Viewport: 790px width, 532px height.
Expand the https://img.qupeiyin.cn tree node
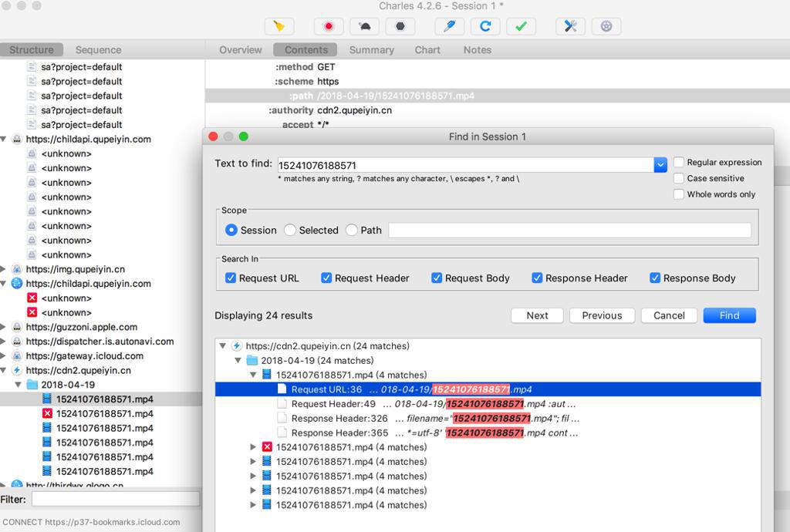pyautogui.click(x=3, y=269)
